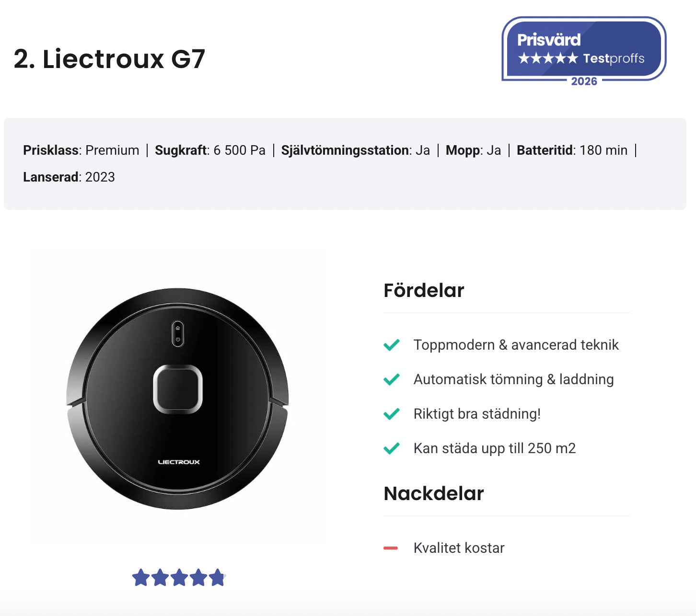This screenshot has height=616, width=696.
Task: Click the checkmark next to 250 m2
Action: pyautogui.click(x=392, y=448)
